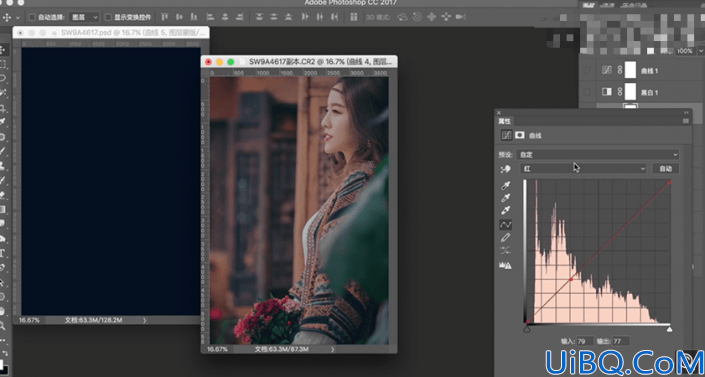This screenshot has height=377, width=705.
Task: Select the Type tool in left toolbar
Action: (2, 252)
